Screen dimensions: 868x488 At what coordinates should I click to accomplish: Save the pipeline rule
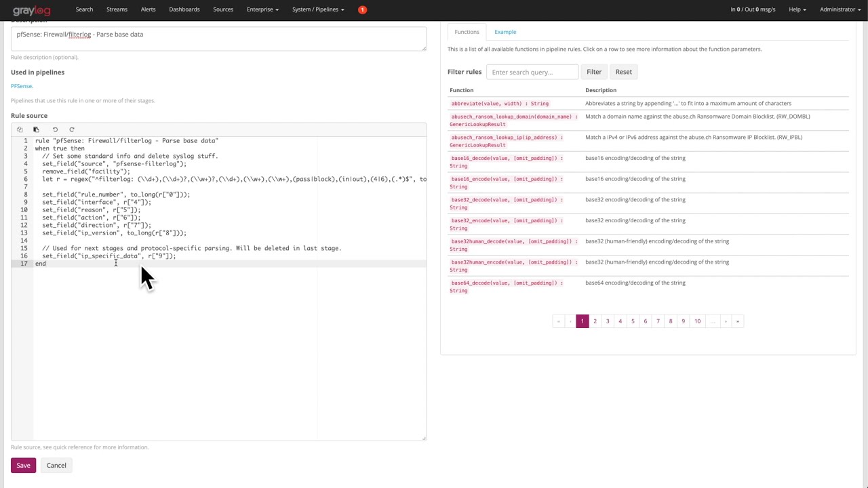[23, 466]
